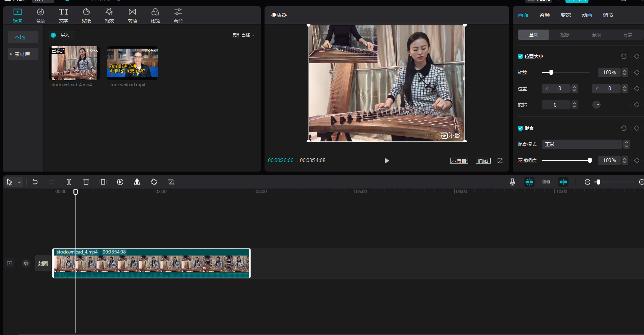
Task: Click the mirror flip icon
Action: 137,182
